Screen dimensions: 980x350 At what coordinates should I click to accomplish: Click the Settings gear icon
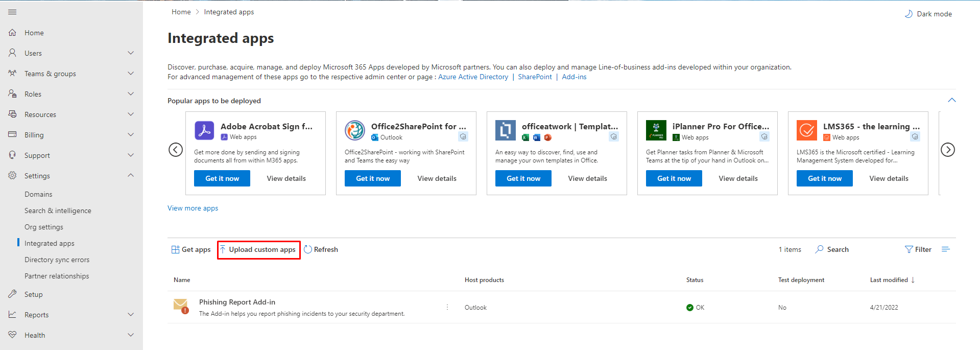click(12, 176)
